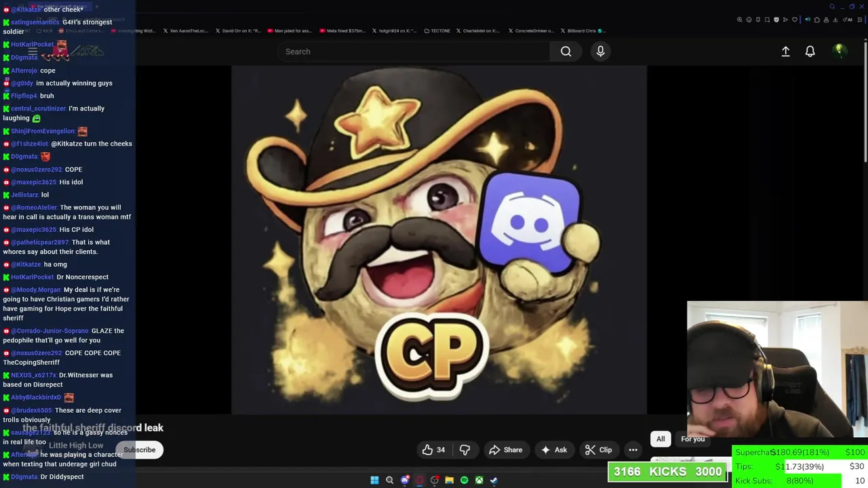Image resolution: width=868 pixels, height=488 pixels.
Task: Click the 3166 KICKS 3000 counter
Action: (667, 472)
